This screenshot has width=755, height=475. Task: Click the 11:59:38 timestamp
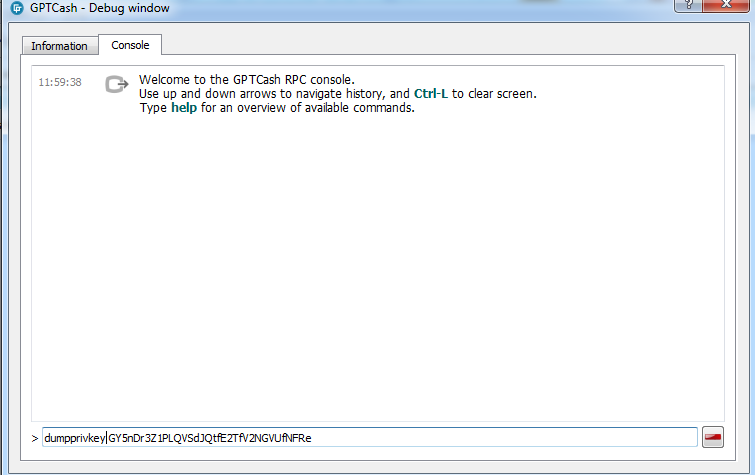pyautogui.click(x=60, y=82)
